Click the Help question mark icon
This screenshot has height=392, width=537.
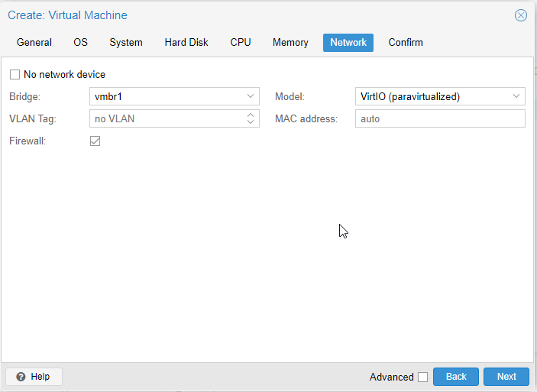(21, 377)
